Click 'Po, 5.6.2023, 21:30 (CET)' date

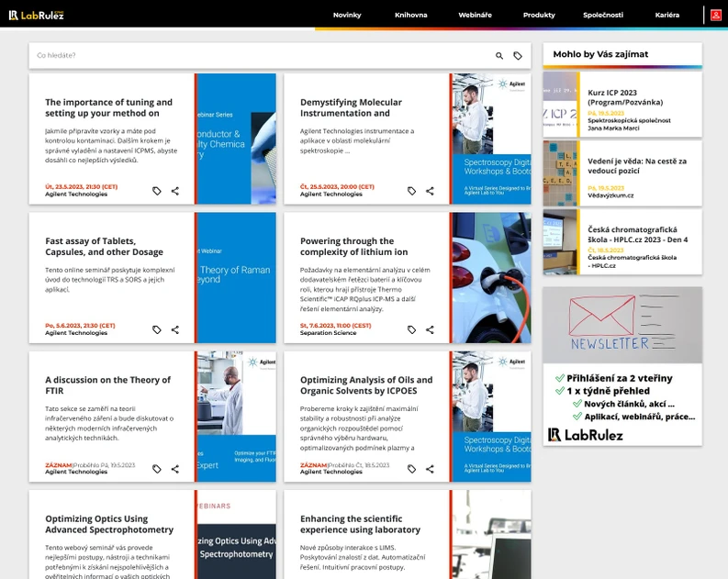(x=80, y=325)
